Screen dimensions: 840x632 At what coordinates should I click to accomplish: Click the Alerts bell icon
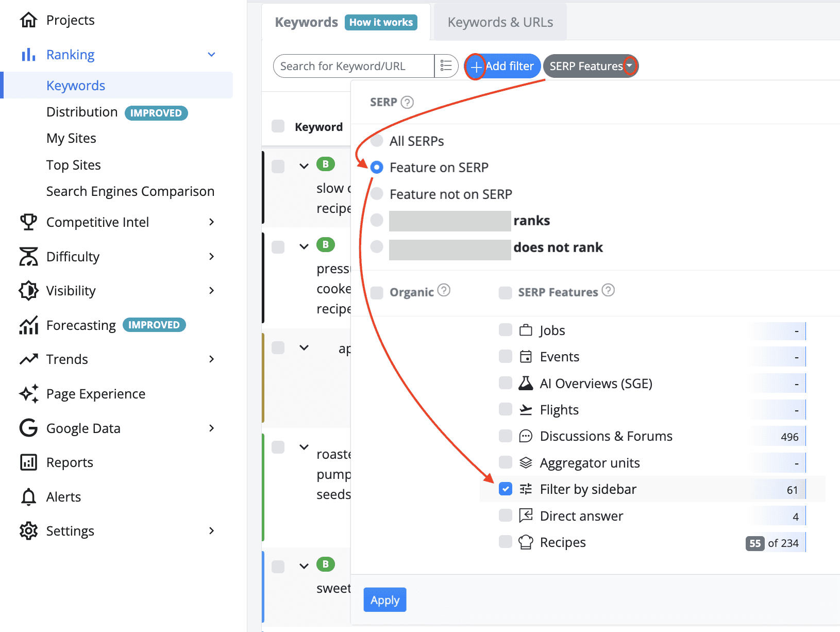pos(28,497)
